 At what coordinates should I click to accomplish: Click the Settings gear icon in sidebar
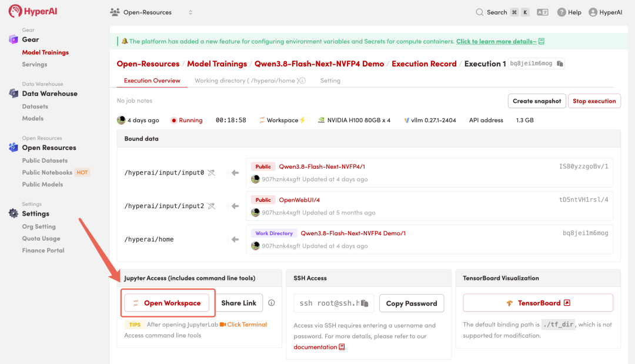[14, 213]
